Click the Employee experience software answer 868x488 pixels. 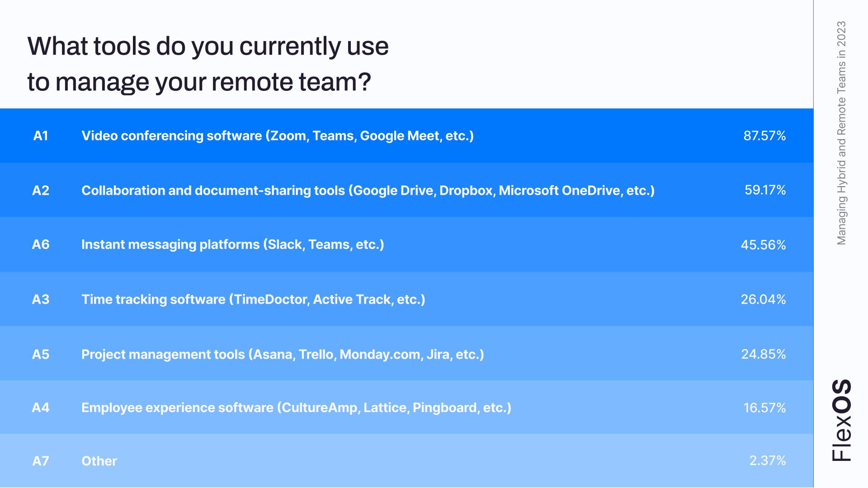click(x=296, y=408)
